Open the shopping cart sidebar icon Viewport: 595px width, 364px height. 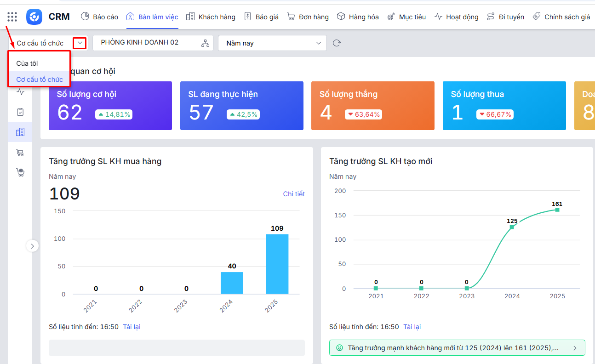[x=20, y=153]
